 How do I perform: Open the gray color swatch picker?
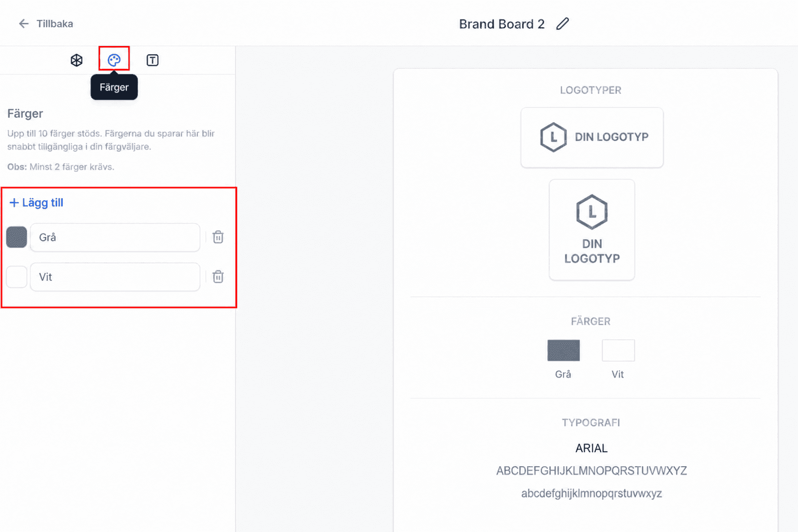pyautogui.click(x=17, y=237)
